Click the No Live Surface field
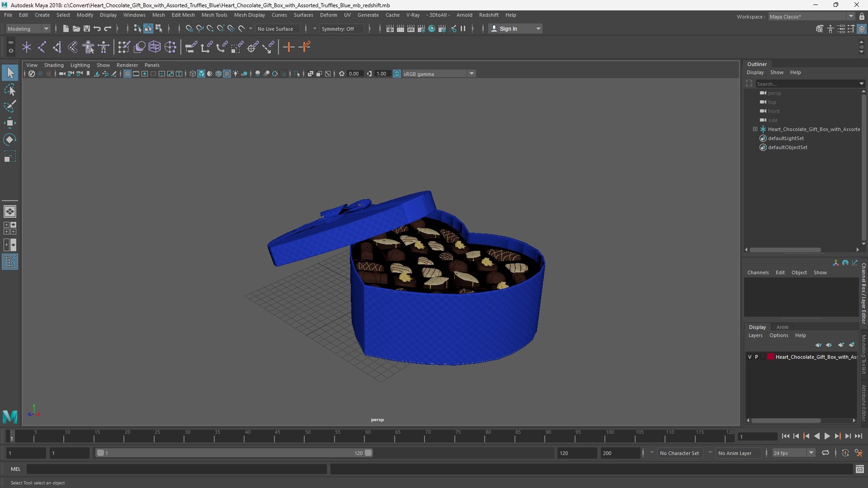This screenshot has height=488, width=868. tap(277, 28)
